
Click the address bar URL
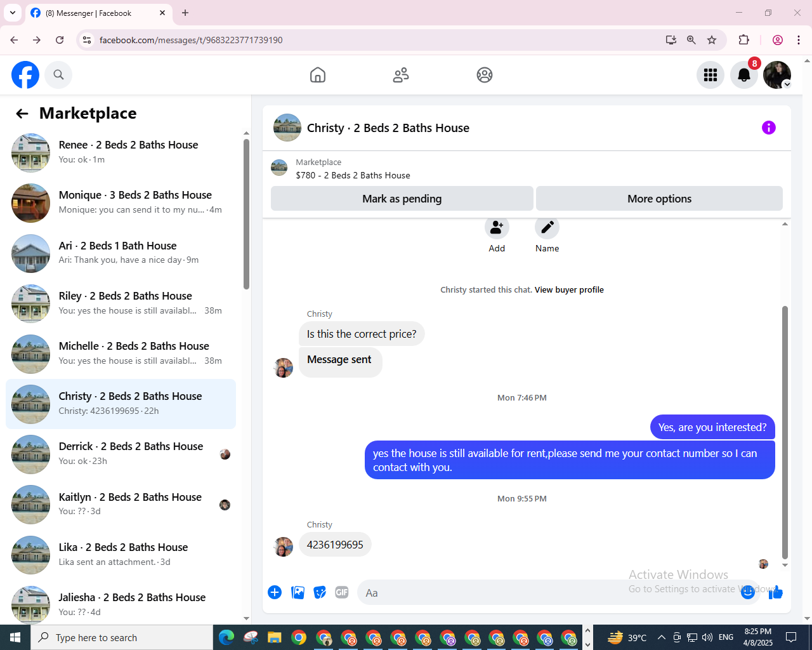point(191,40)
